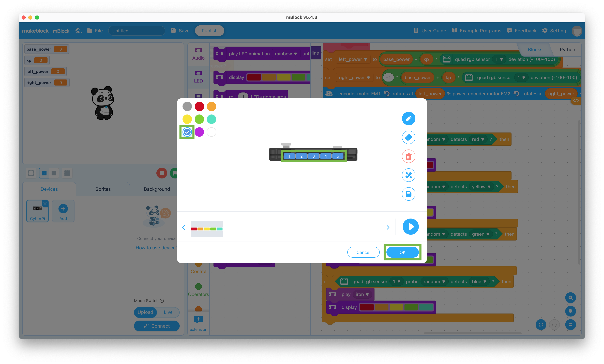The height and width of the screenshot is (364, 604).
Task: Click the eraser tool icon
Action: point(408,137)
